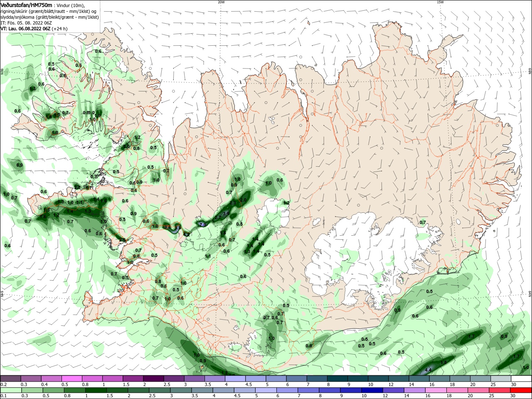This screenshot has width=532, height=399.
Task: Click the gray-blue 3.5 swatch, bottom legend row
Action: pyautogui.click(x=202, y=390)
